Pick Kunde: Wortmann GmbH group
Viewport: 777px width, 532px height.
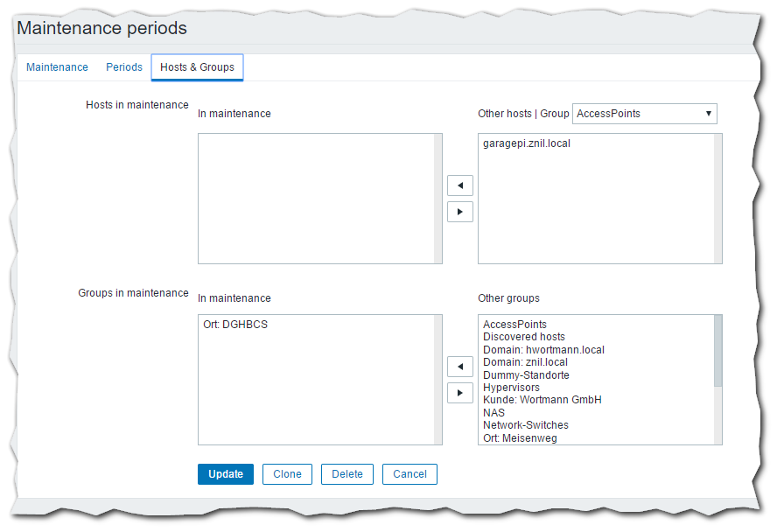pyautogui.click(x=542, y=400)
